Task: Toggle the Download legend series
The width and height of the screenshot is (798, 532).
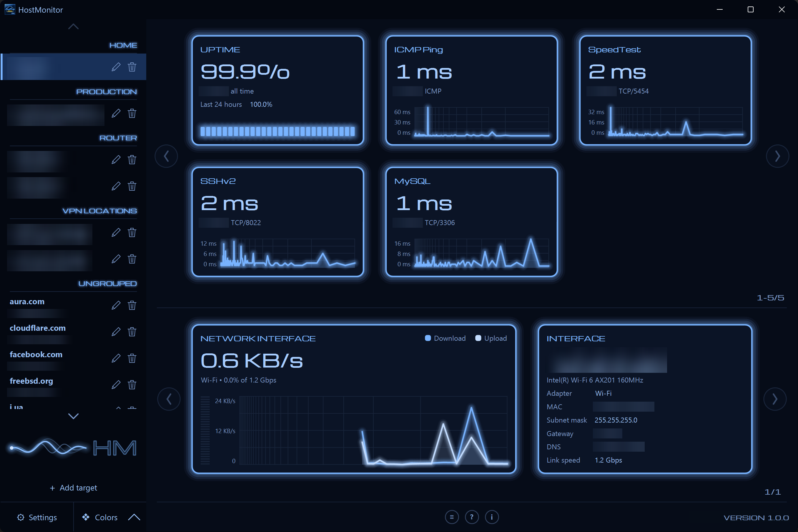Action: tap(445, 338)
